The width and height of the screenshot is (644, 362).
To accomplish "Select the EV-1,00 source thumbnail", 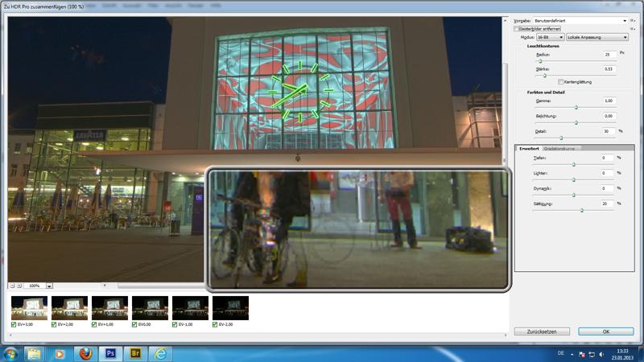I will pyautogui.click(x=190, y=308).
